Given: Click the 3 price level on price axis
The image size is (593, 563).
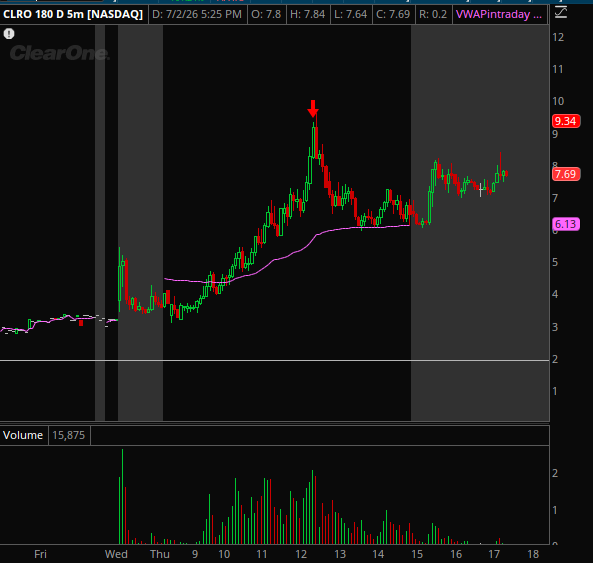Looking at the screenshot, I should click(x=555, y=327).
